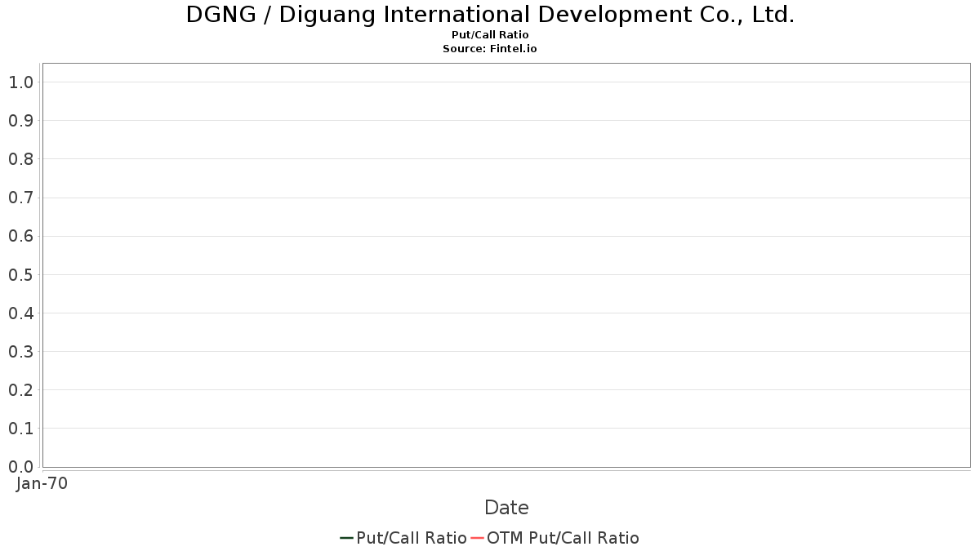
Task: Click the Date axis title
Action: [506, 508]
